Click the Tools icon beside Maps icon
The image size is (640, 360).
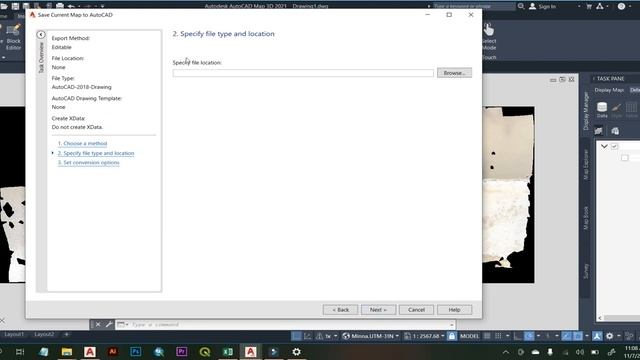pyautogui.click(x=615, y=131)
